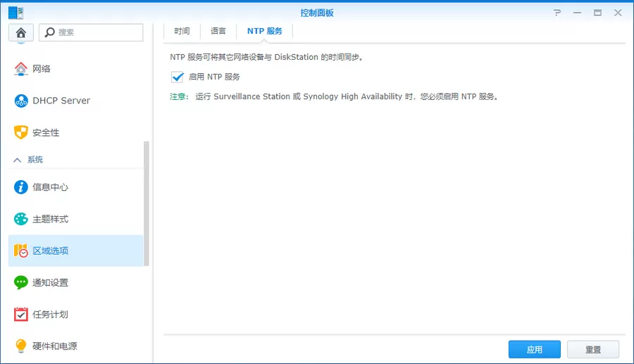Uncheck 启用 NTP 服务 checkbox
Image resolution: width=634 pixels, height=364 pixels.
tap(177, 77)
